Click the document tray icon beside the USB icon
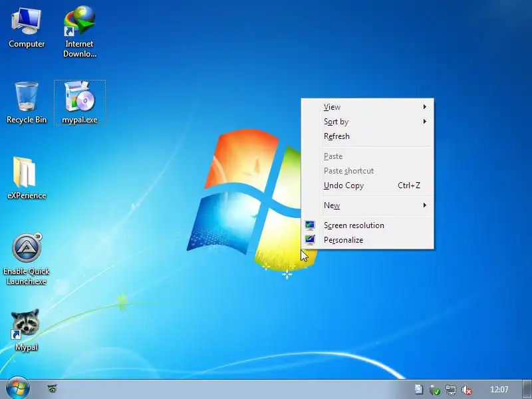 [418, 389]
